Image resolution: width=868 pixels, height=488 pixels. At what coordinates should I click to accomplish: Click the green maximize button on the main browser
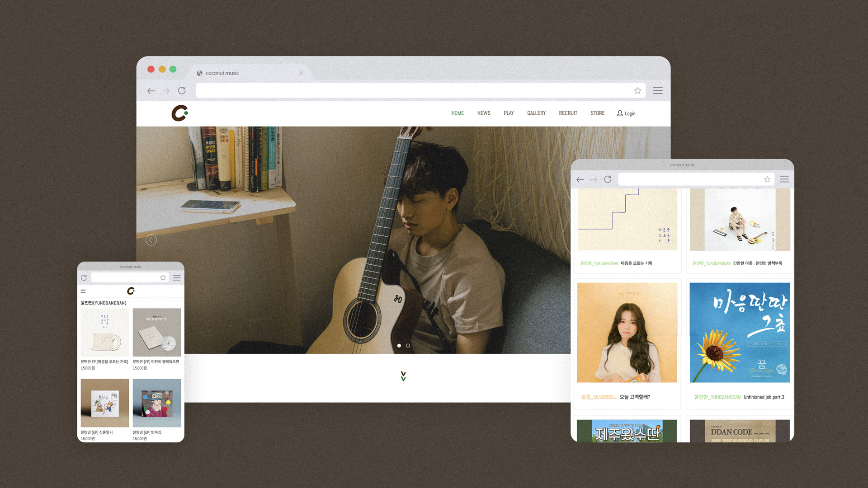tap(173, 69)
